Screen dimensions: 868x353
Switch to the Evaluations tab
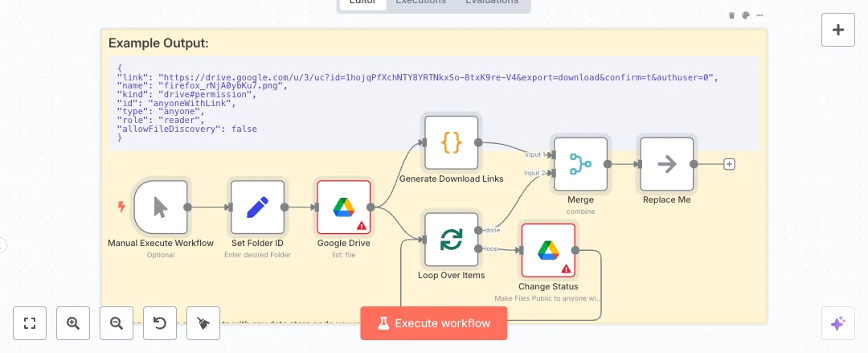point(492,2)
